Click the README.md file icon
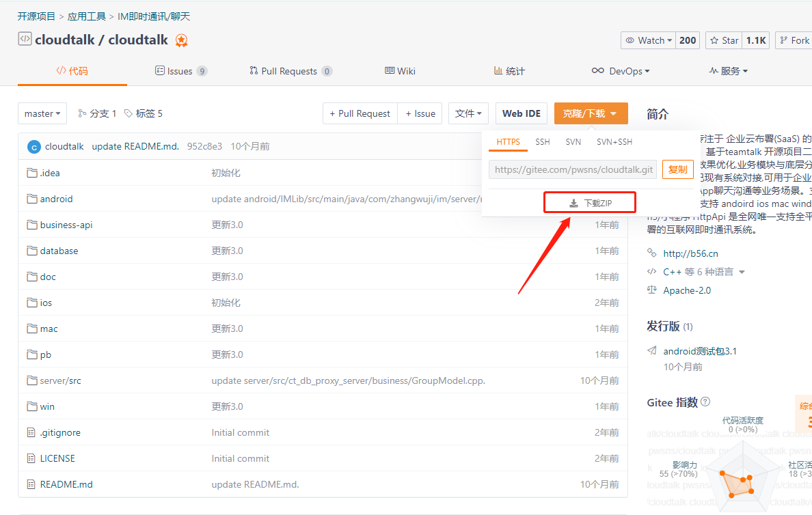 coord(31,484)
